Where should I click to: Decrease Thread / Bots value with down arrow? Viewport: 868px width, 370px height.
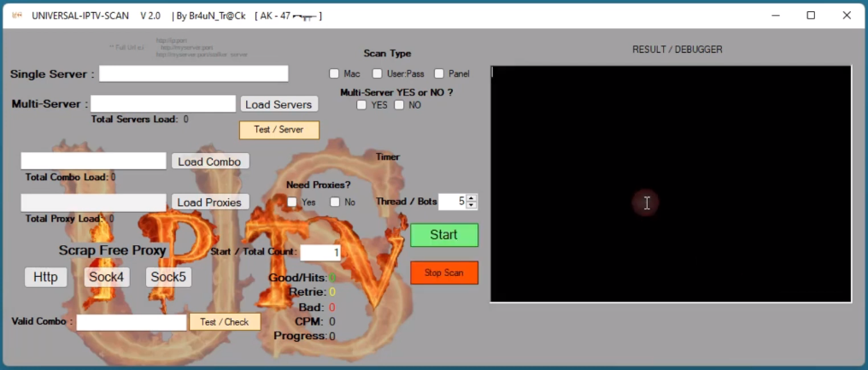tap(472, 206)
